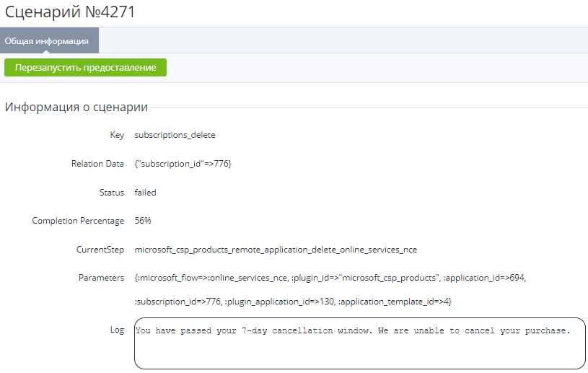Click the Status value failed
Image resolution: width=588 pixels, height=373 pixels.
145,193
